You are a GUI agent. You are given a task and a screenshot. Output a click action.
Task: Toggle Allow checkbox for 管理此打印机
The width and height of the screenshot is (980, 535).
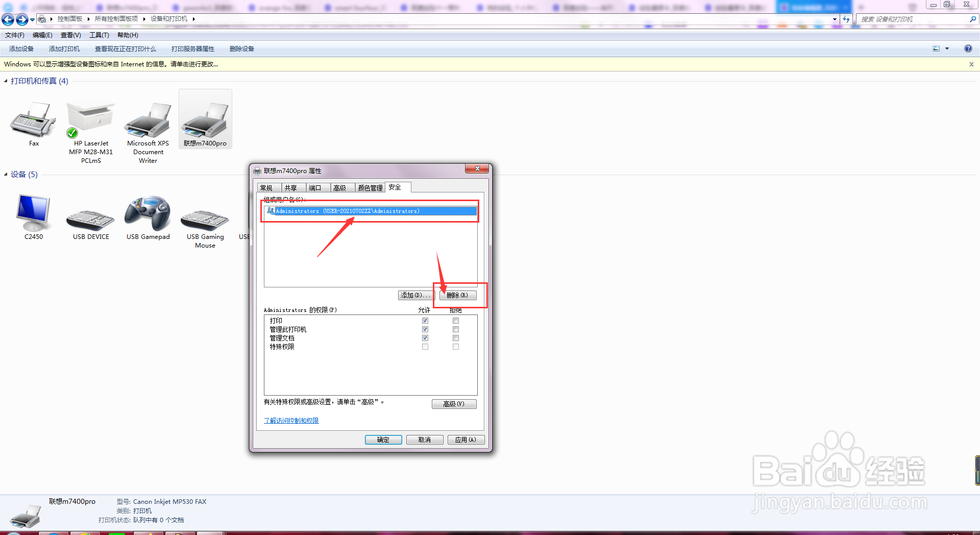click(x=425, y=329)
